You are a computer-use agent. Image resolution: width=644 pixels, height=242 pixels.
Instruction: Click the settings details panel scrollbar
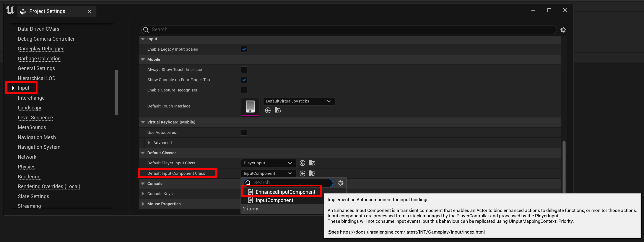[x=564, y=167]
